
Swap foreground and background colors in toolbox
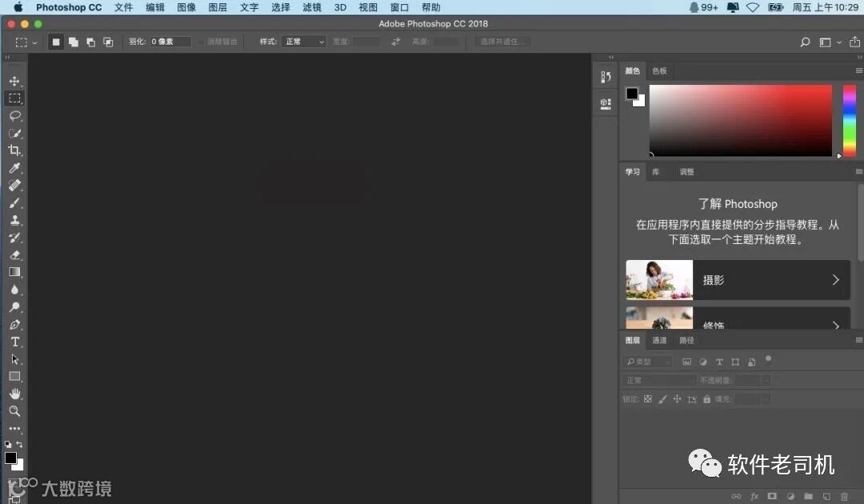coord(20,444)
